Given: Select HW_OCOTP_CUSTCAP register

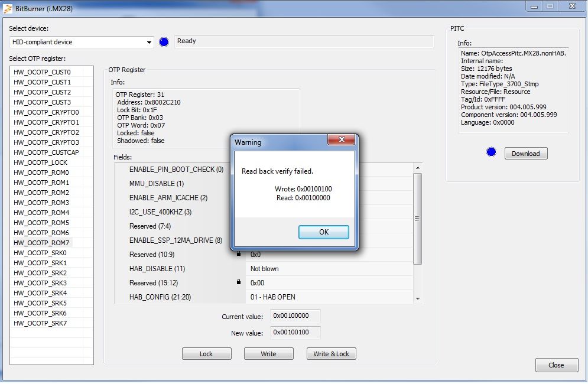Looking at the screenshot, I should tap(46, 152).
